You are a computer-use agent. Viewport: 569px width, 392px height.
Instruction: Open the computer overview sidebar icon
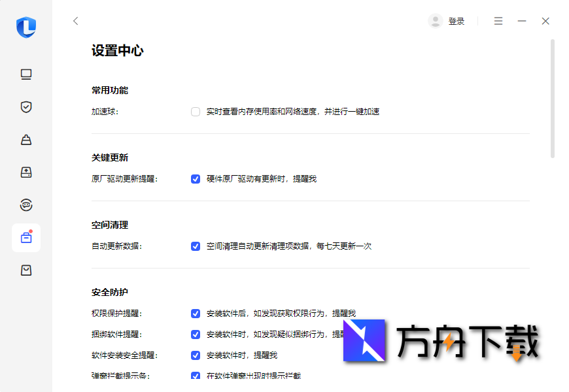[x=26, y=74]
